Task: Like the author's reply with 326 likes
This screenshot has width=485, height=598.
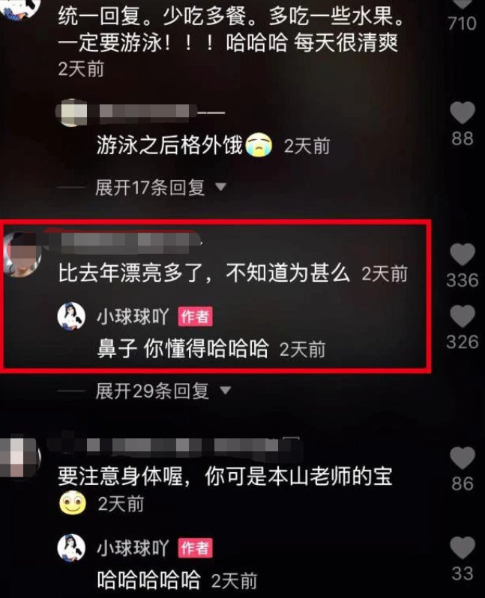Action: pyautogui.click(x=463, y=316)
